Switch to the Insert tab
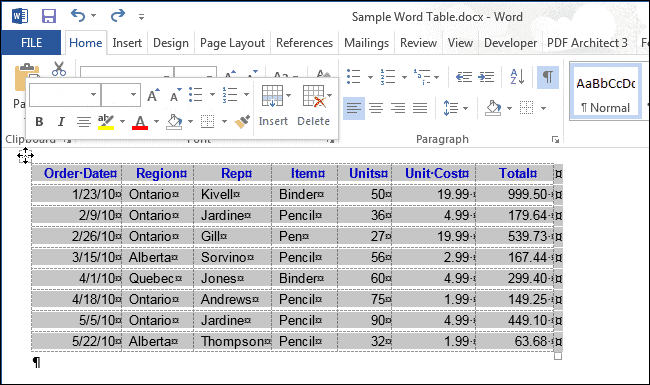The height and width of the screenshot is (385, 650). 127,43
